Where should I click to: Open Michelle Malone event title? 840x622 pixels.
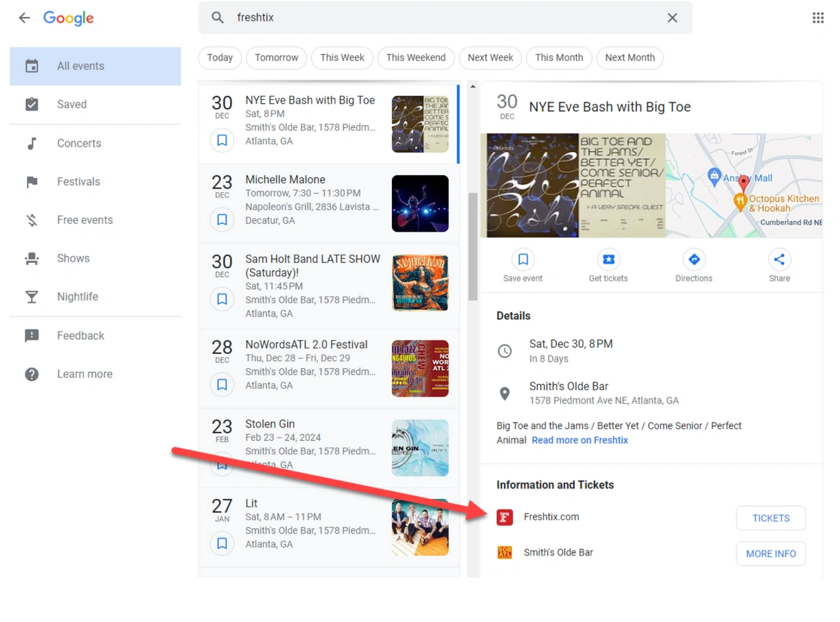pyautogui.click(x=285, y=180)
